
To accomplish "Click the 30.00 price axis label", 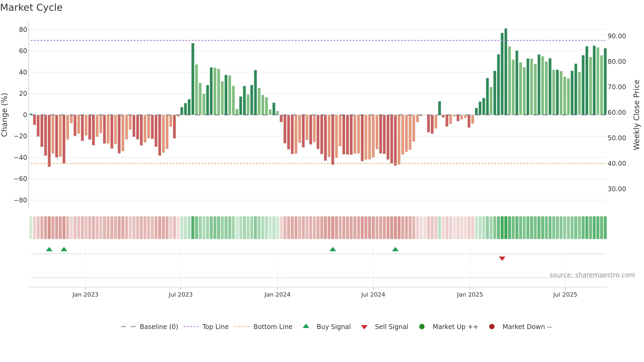I will [x=617, y=189].
